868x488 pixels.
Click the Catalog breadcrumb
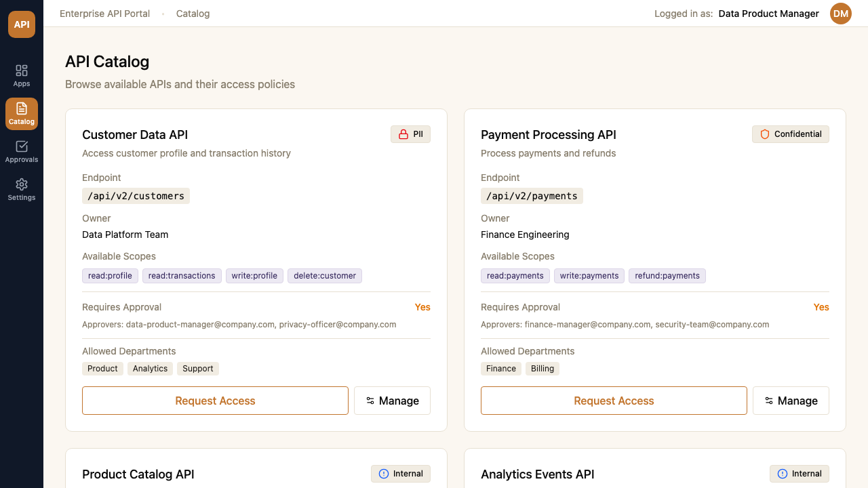tap(193, 14)
